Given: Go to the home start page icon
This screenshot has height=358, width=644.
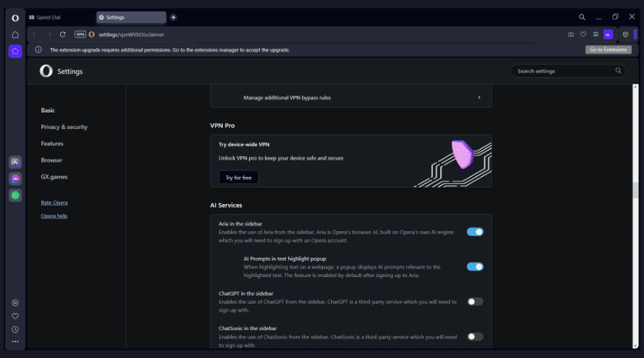Looking at the screenshot, I should coord(15,34).
